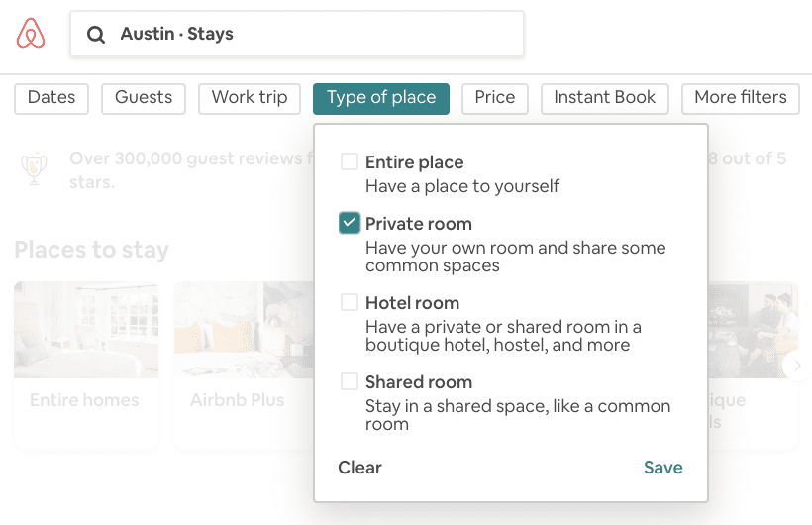
Task: Click the search magnifier icon
Action: (96, 35)
